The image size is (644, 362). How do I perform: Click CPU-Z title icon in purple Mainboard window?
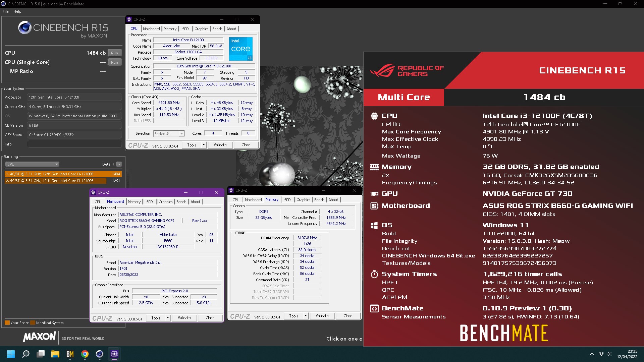[93, 192]
